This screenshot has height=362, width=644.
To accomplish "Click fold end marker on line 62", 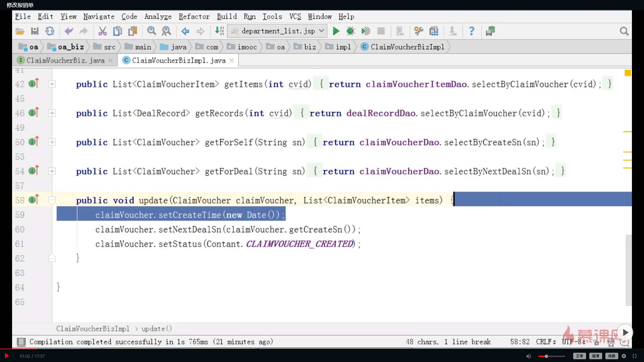I will (52, 258).
